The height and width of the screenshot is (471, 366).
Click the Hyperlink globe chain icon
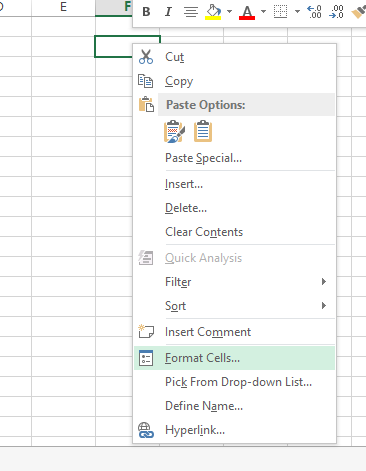146,430
